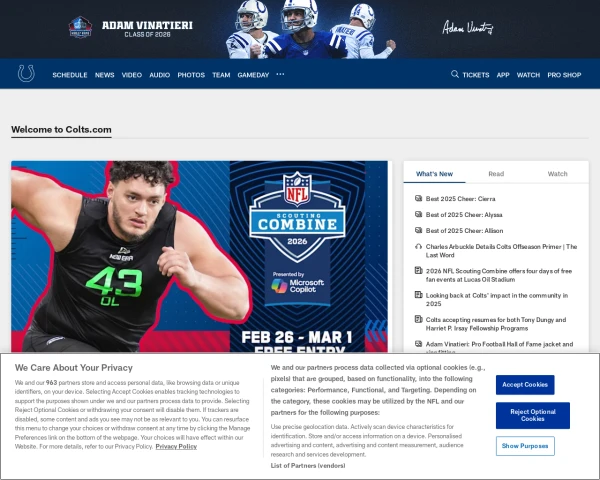Viewport: 600px width, 480px height.
Task: Choose Reject Optional Cookies
Action: tap(533, 415)
